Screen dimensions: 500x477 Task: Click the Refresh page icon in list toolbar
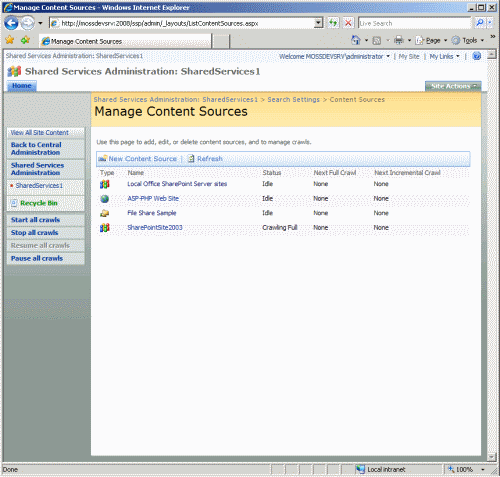tap(191, 159)
